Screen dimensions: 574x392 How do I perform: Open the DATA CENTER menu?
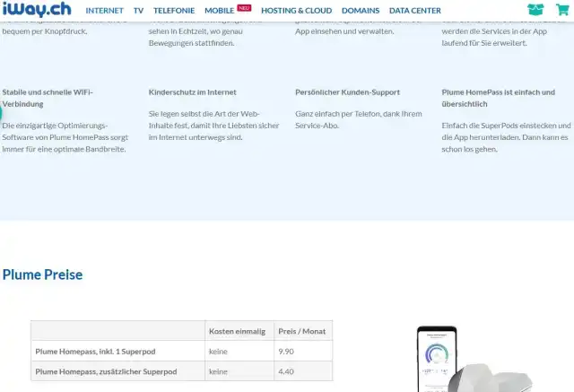(x=415, y=11)
